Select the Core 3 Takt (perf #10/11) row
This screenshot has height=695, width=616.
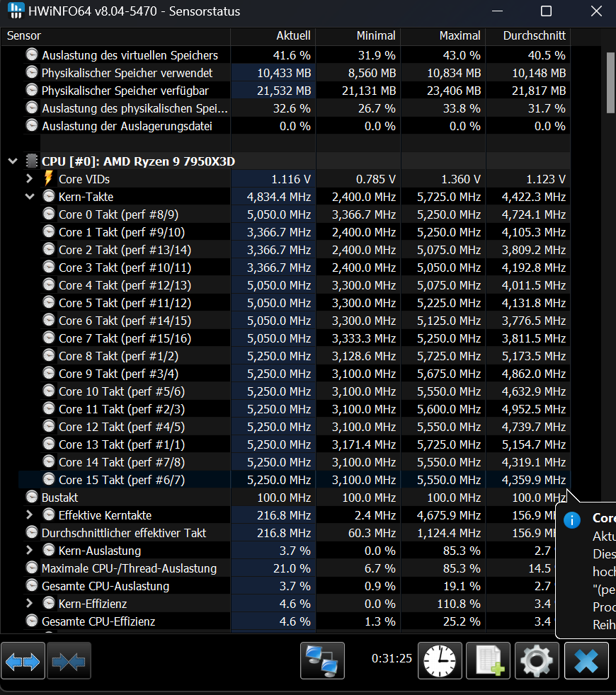pyautogui.click(x=295, y=268)
